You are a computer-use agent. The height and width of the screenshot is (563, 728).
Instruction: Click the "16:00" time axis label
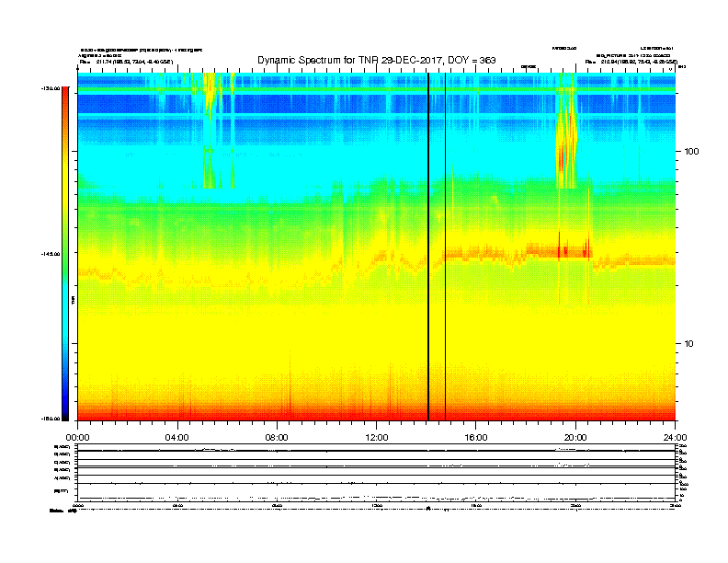point(476,438)
